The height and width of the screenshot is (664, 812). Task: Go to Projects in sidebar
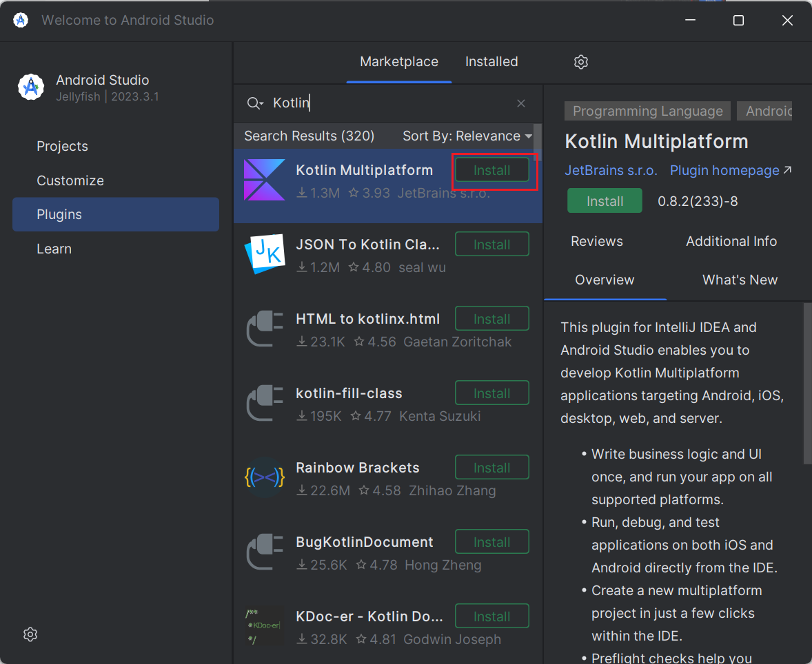[x=116, y=146]
